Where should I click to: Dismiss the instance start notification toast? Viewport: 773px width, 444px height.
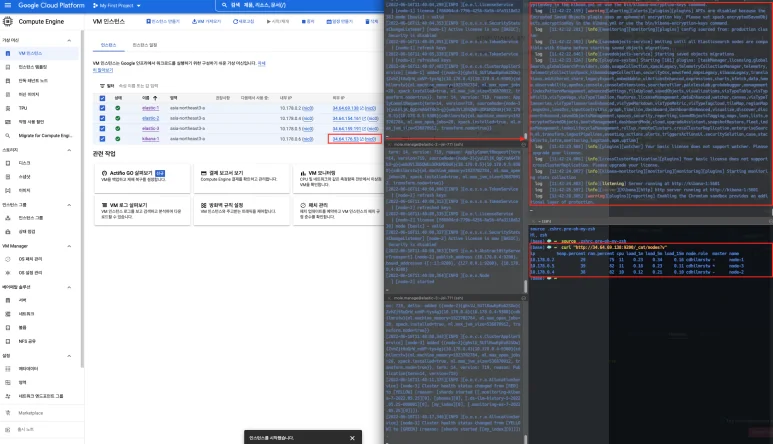(351, 437)
